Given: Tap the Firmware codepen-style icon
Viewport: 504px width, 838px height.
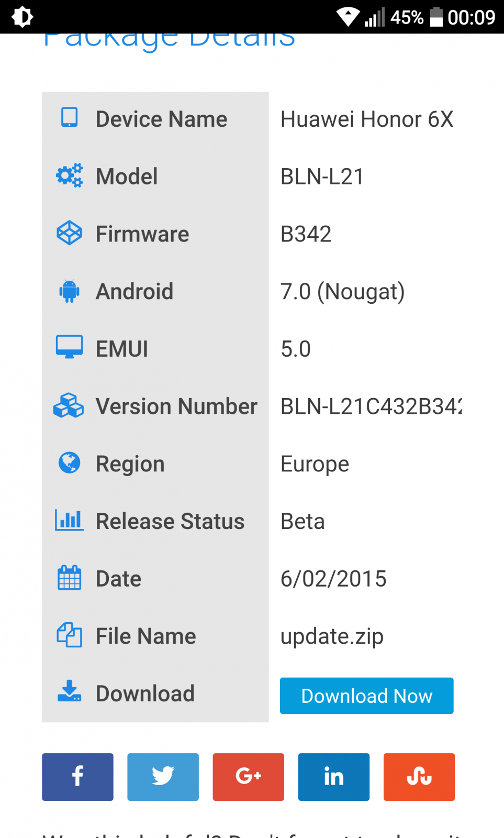Looking at the screenshot, I should [69, 233].
